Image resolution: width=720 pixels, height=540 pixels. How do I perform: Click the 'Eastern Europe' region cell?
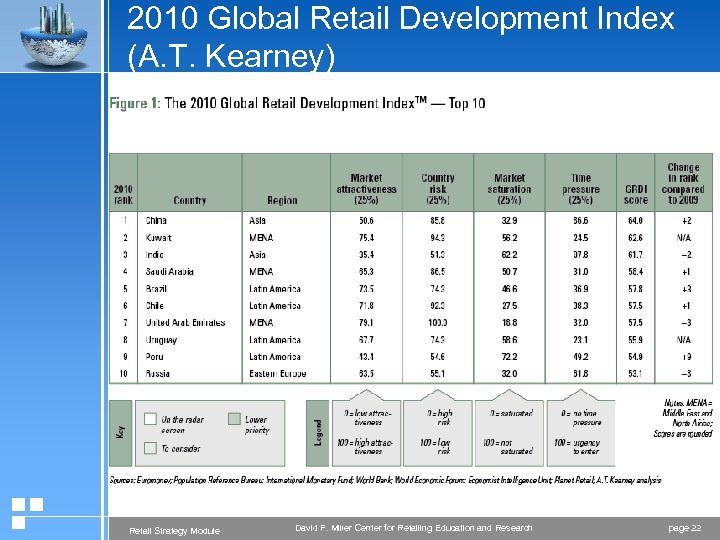point(277,373)
